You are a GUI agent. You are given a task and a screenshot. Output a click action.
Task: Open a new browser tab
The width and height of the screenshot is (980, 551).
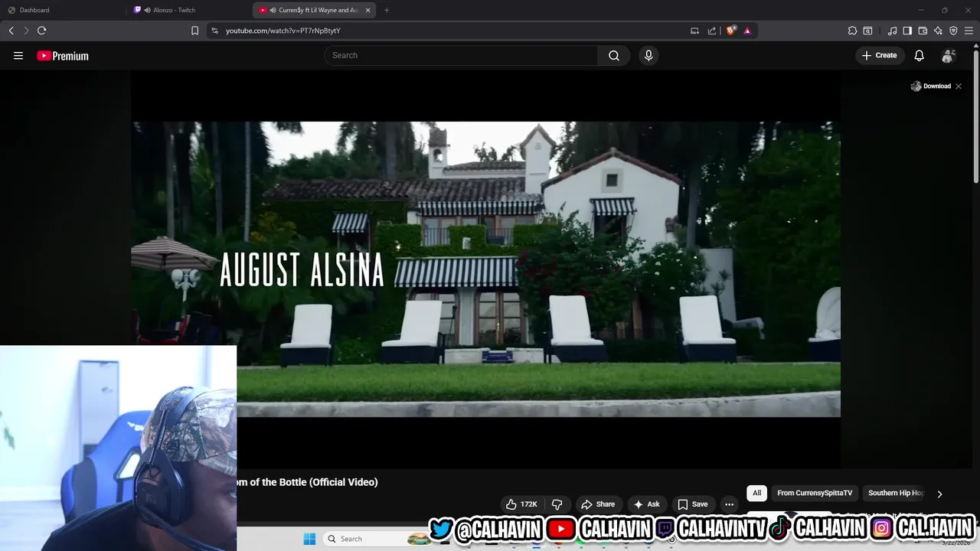pos(387,10)
